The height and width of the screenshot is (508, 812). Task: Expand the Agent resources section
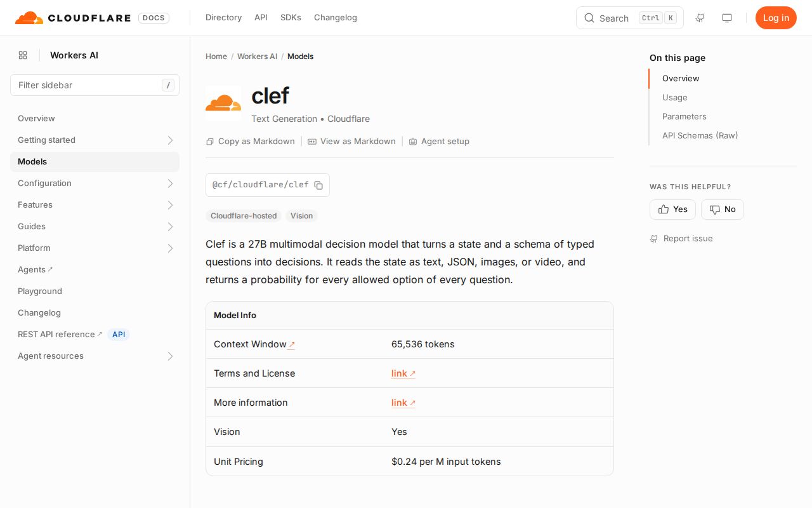click(170, 356)
